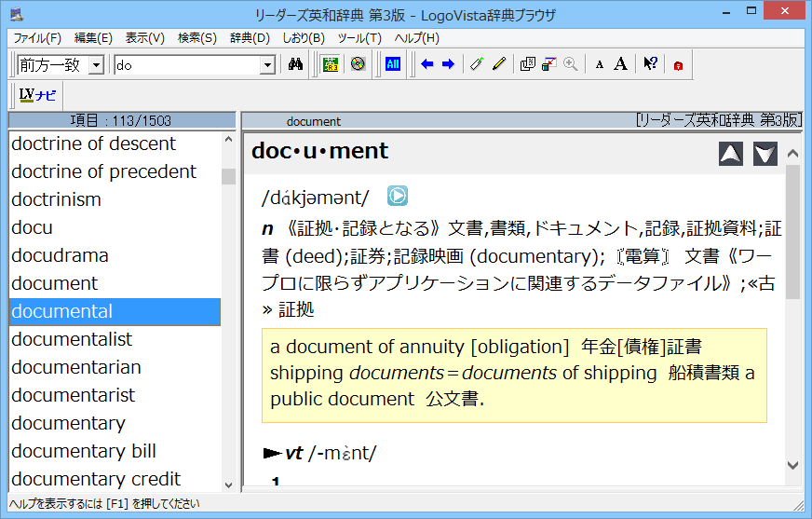Click the application icon in title bar
This screenshot has width=812, height=519.
point(17,13)
